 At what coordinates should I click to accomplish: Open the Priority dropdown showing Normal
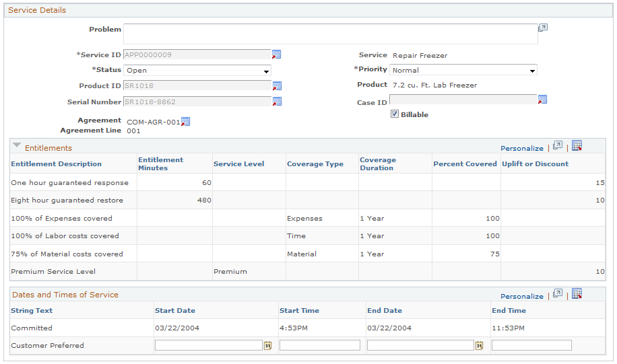click(463, 70)
